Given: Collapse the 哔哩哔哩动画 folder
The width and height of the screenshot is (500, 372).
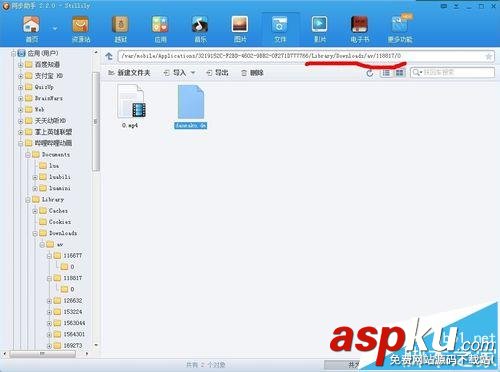Looking at the screenshot, I should (x=20, y=144).
